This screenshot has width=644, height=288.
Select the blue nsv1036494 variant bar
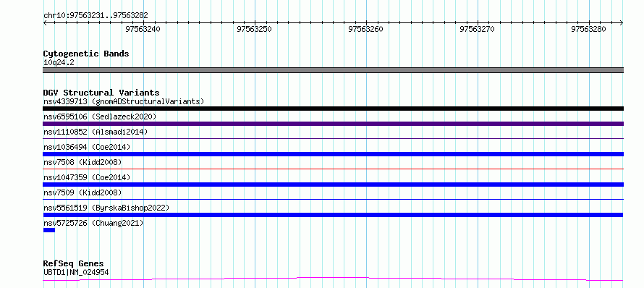click(333, 154)
